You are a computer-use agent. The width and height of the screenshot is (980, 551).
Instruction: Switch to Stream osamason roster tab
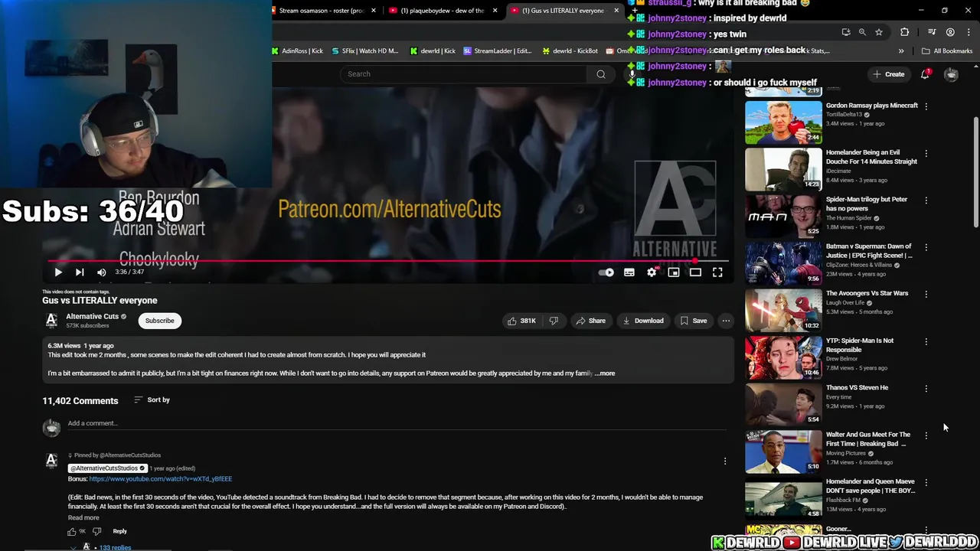pos(320,11)
